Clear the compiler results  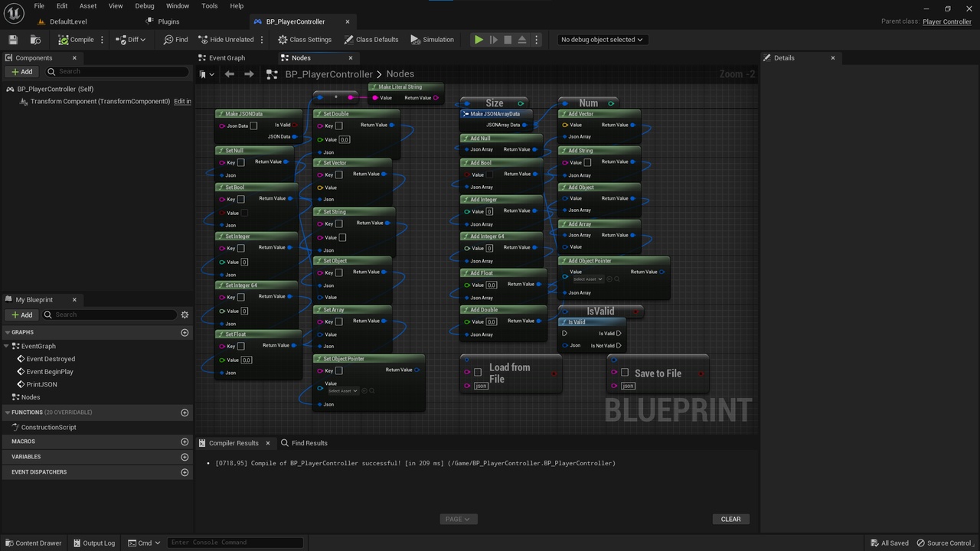[x=730, y=519]
